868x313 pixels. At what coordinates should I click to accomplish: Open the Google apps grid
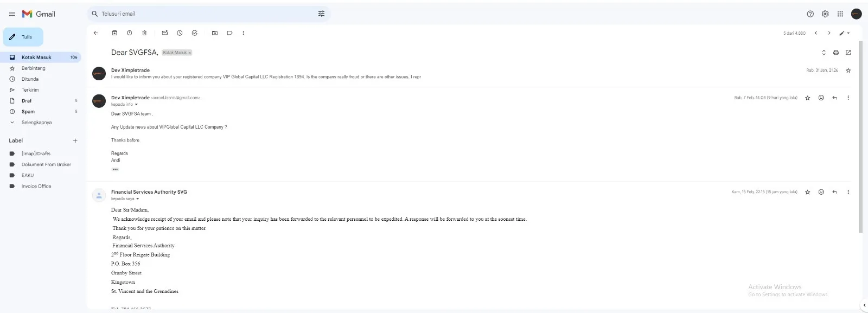click(840, 14)
